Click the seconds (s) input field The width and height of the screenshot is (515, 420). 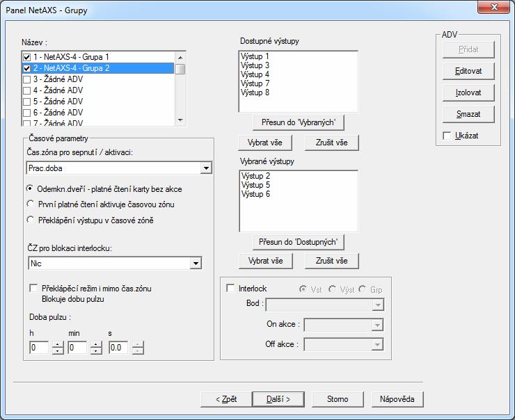(118, 348)
